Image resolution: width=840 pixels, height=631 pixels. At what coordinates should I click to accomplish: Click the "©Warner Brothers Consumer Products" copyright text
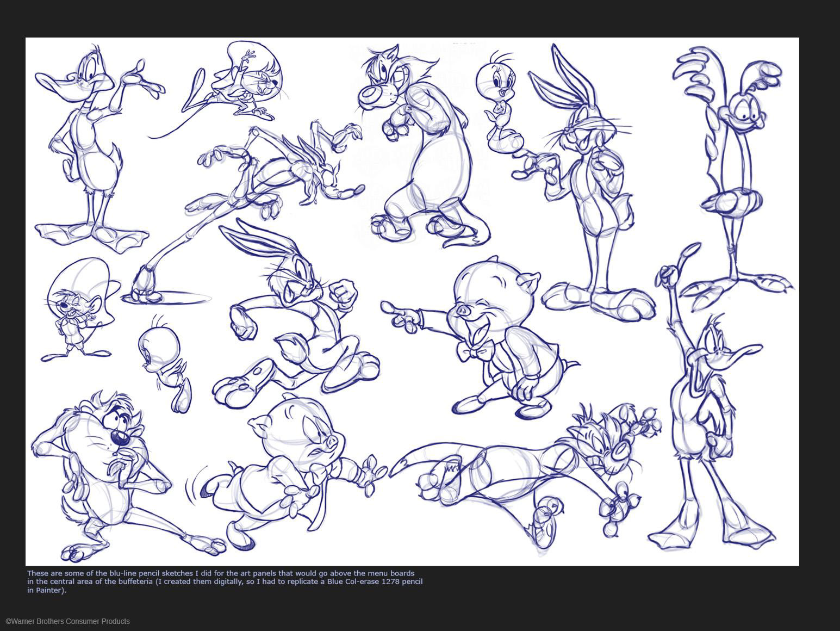point(68,621)
